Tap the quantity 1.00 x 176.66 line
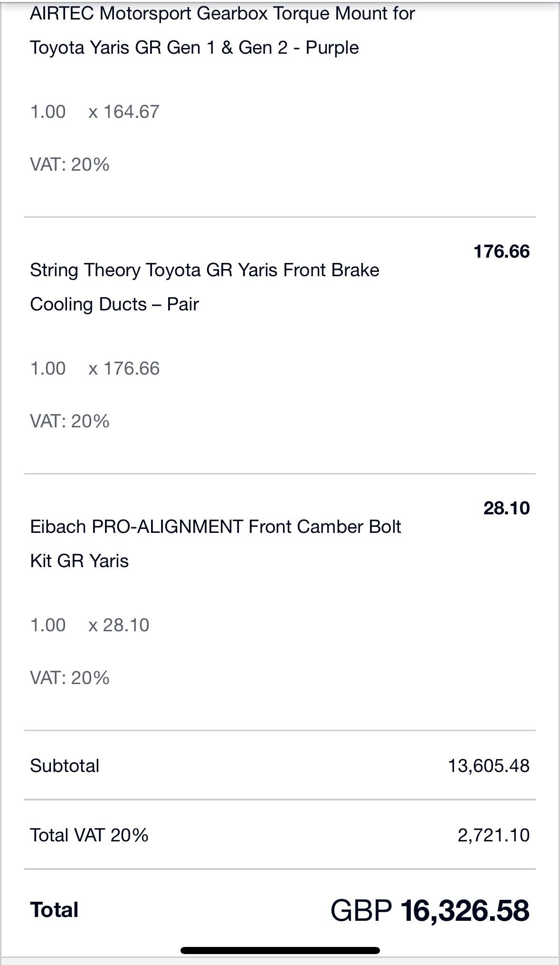Screen dimensions: 560x965 (x=95, y=368)
